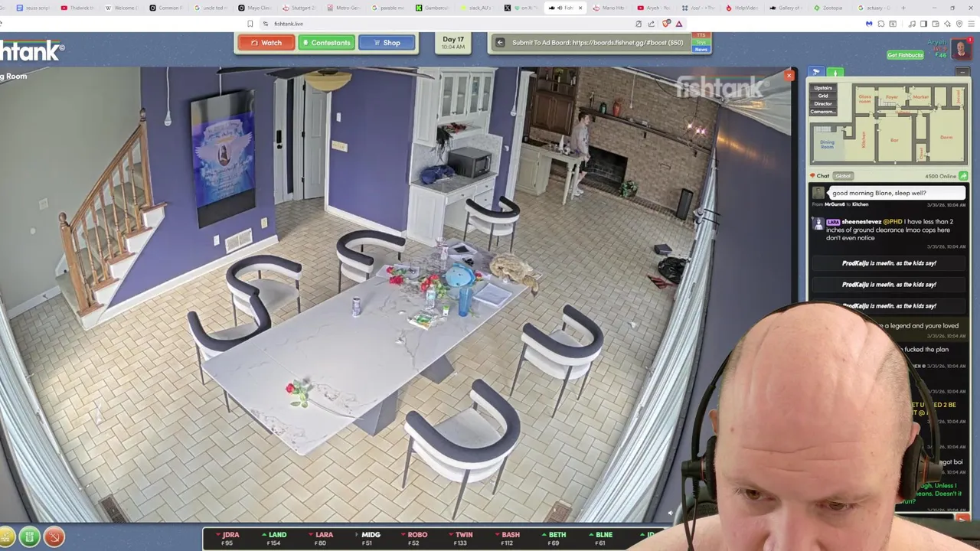Click the share icon in the address bar
980x551 pixels.
tap(652, 24)
